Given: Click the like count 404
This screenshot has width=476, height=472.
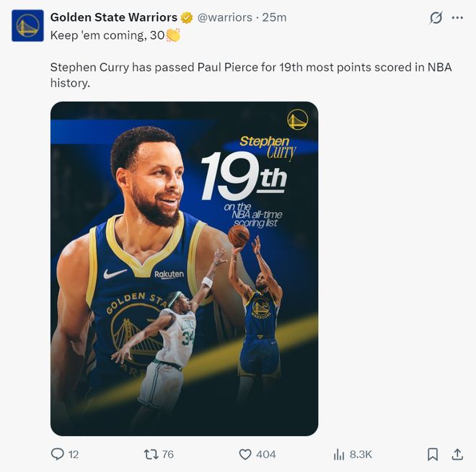Looking at the screenshot, I should point(265,455).
